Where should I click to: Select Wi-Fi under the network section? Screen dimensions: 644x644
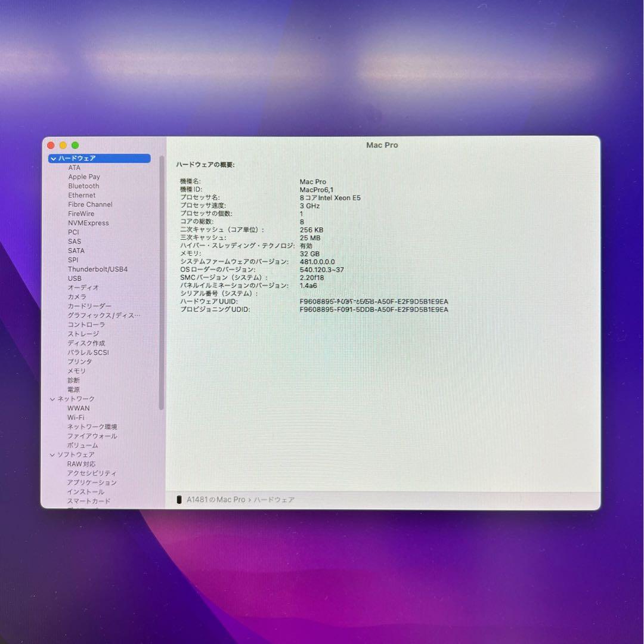[x=75, y=417]
